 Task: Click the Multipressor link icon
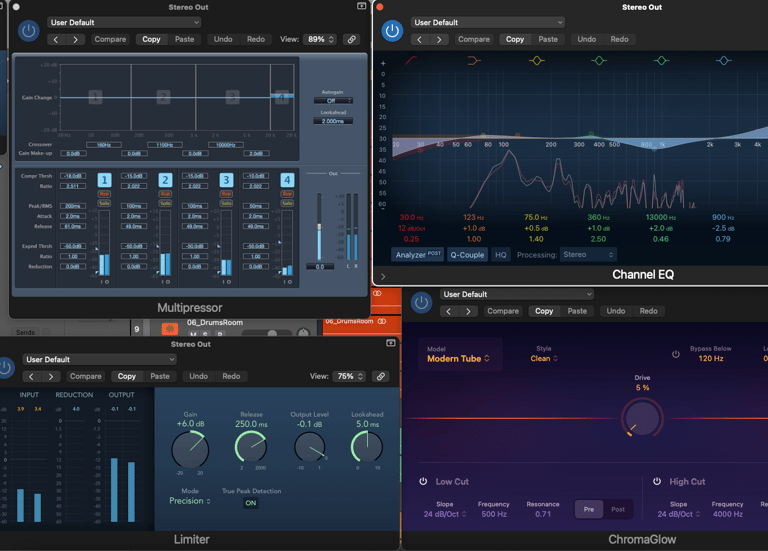point(351,40)
